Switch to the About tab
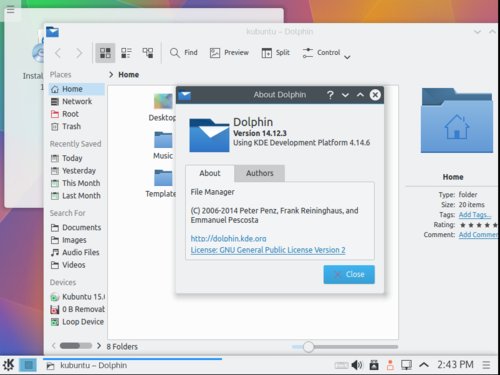 (210, 173)
